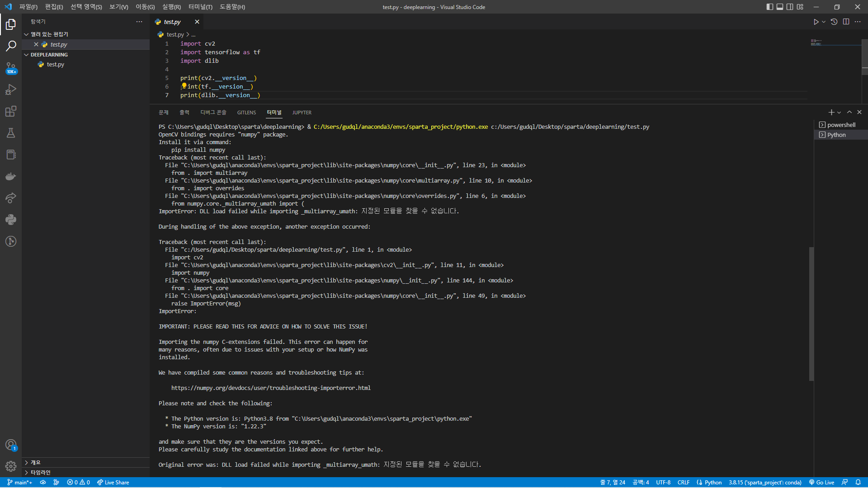868x488 pixels.
Task: Collapse the Open Editors section
Action: coord(86,34)
